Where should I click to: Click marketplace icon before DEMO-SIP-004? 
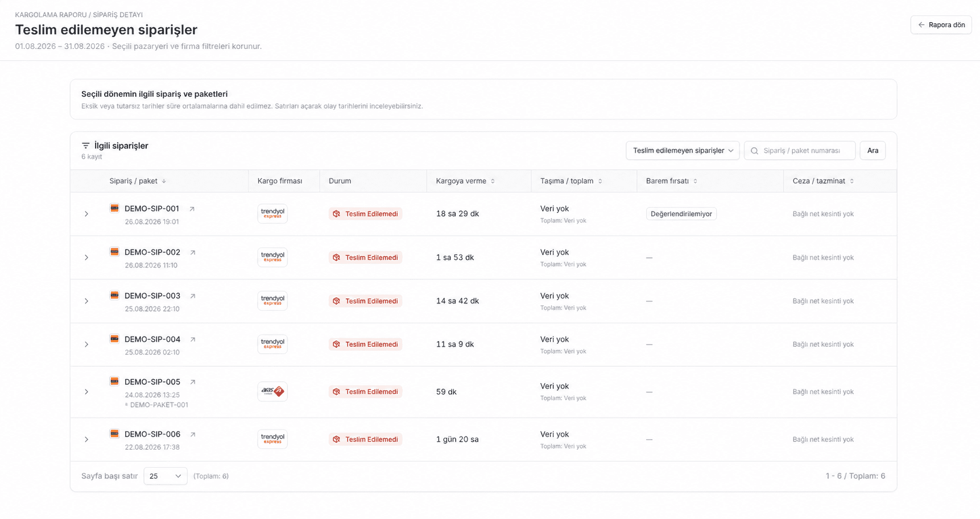(114, 339)
